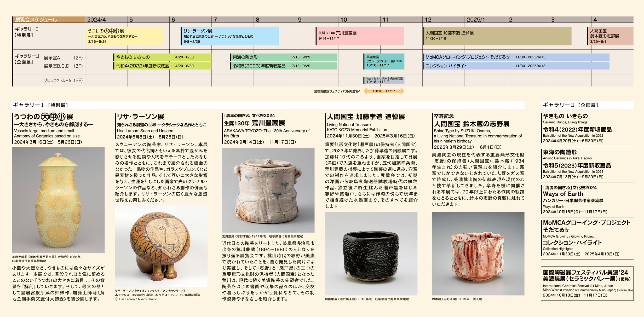Click the 令和4(2022)年度新収蔵品 sidebar title
Screen dimensions: 644x317
[x=577, y=130]
